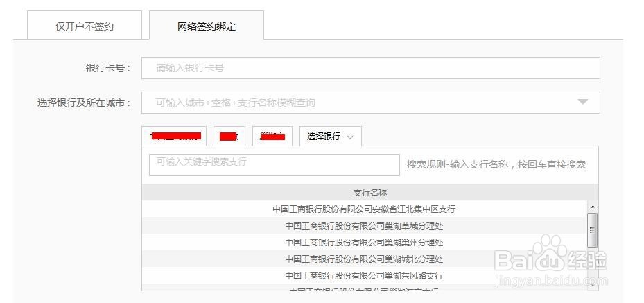
Task: Click the branch list scrollbar thumb
Action: click(593, 230)
